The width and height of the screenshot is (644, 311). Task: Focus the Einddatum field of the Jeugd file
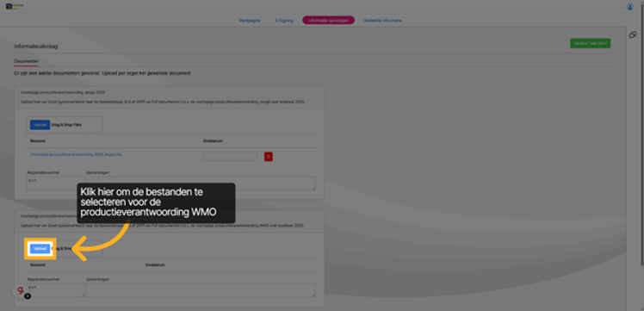point(230,156)
